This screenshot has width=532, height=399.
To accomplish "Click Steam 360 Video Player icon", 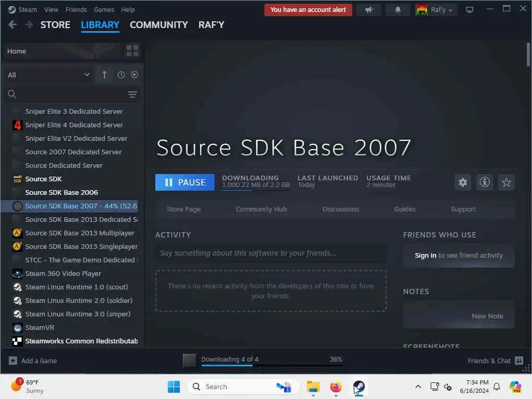I will coord(17,273).
